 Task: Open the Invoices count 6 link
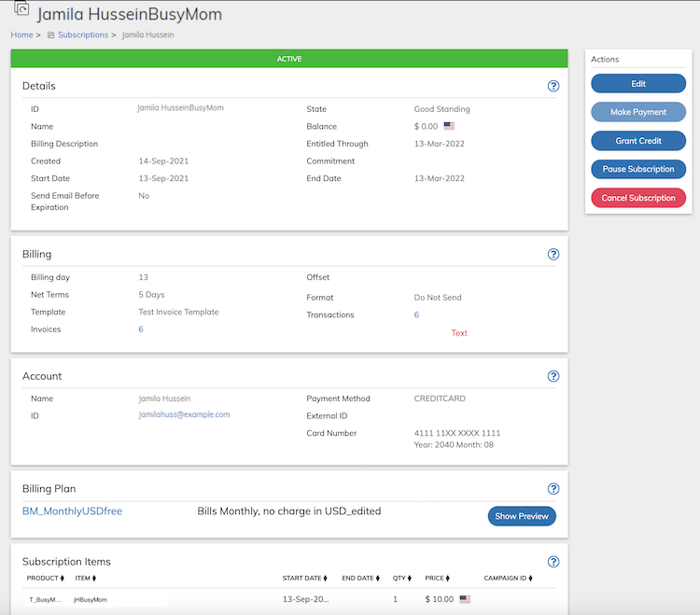point(141,329)
